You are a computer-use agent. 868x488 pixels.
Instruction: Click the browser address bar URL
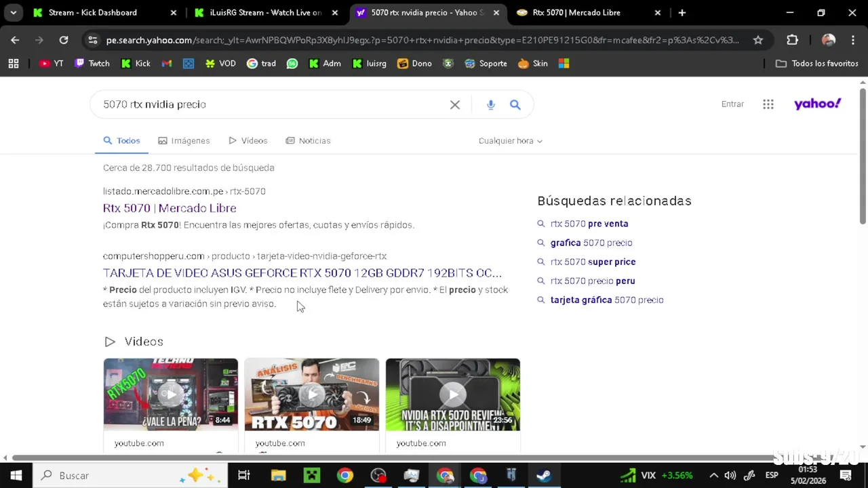point(422,40)
